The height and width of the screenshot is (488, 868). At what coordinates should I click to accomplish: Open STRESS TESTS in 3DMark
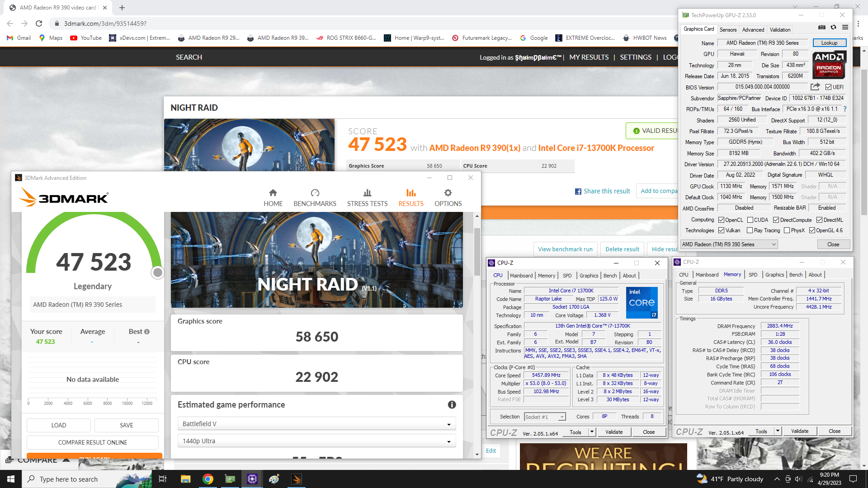point(367,198)
